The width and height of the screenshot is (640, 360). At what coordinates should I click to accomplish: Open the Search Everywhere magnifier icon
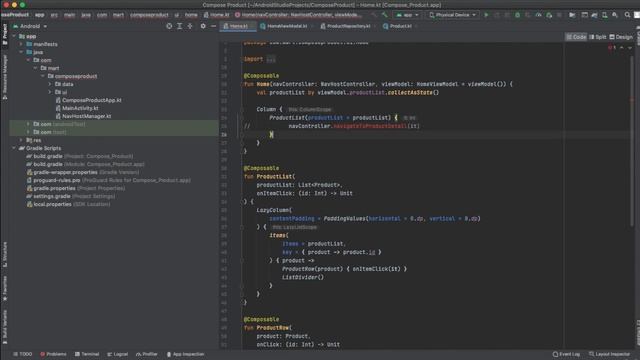coord(627,15)
